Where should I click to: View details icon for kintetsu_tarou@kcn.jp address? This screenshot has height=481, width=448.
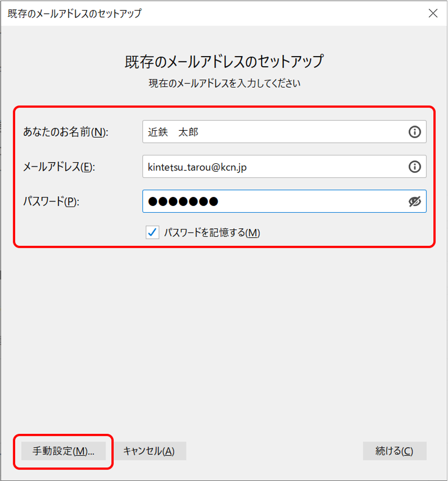(x=415, y=166)
